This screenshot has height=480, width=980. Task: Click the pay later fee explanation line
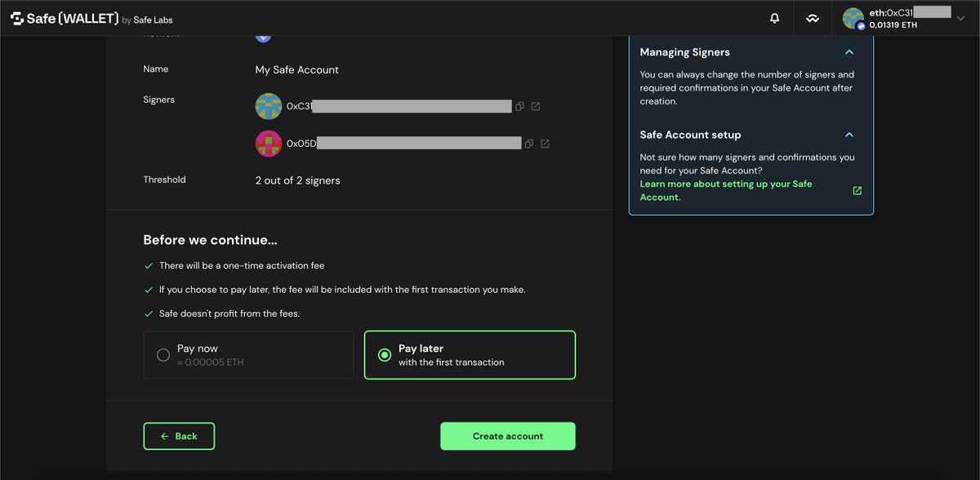pyautogui.click(x=342, y=290)
